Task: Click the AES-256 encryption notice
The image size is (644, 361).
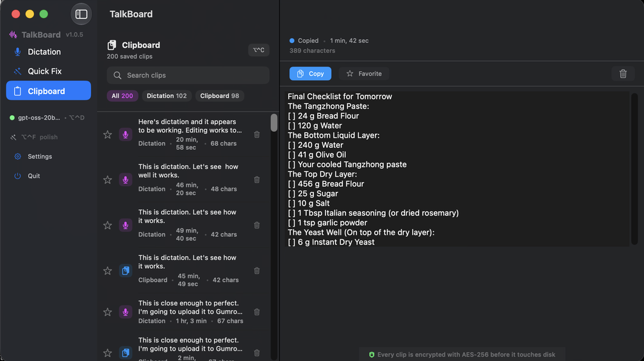Action: [x=462, y=355]
